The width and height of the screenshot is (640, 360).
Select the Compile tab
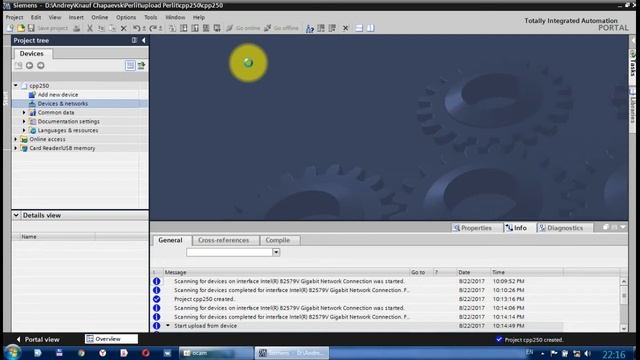point(278,240)
